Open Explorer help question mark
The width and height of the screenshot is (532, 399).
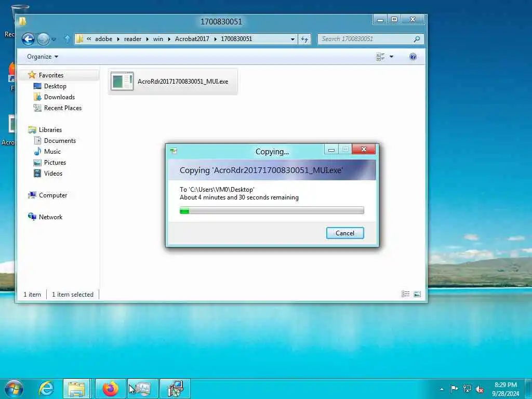pyautogui.click(x=413, y=57)
